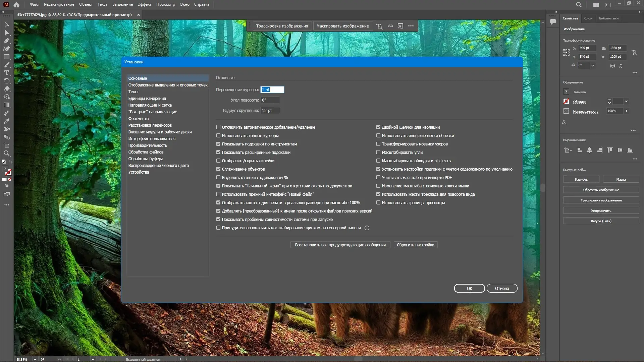This screenshot has width=644, height=362.
Task: Select the Eraser tool
Action: 6,89
